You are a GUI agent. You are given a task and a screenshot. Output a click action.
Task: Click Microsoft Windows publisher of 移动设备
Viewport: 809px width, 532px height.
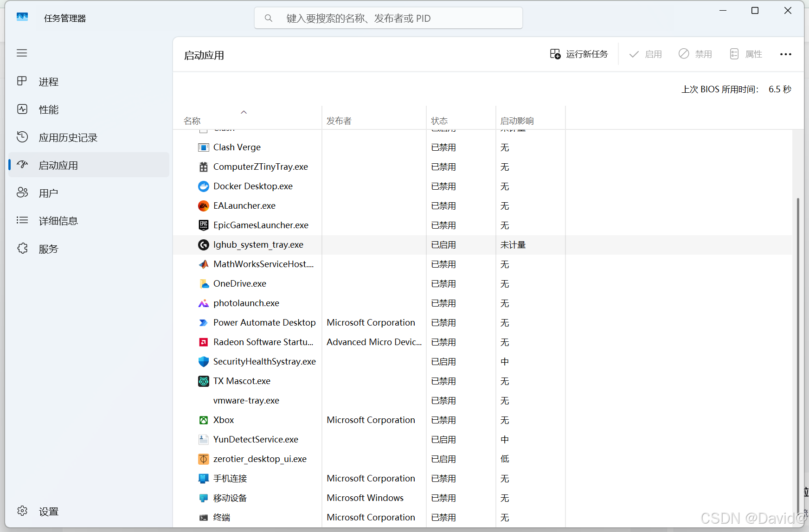[365, 498]
